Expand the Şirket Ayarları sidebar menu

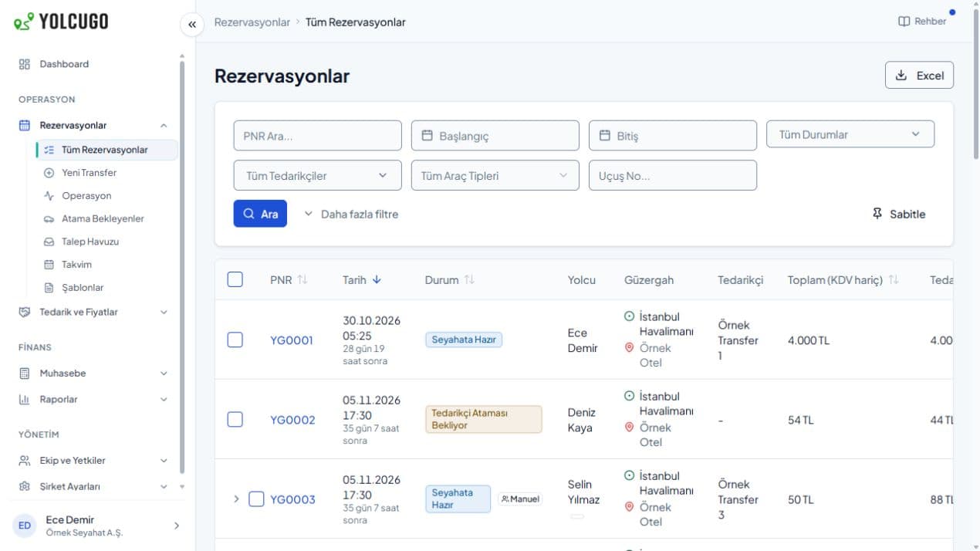tap(93, 487)
